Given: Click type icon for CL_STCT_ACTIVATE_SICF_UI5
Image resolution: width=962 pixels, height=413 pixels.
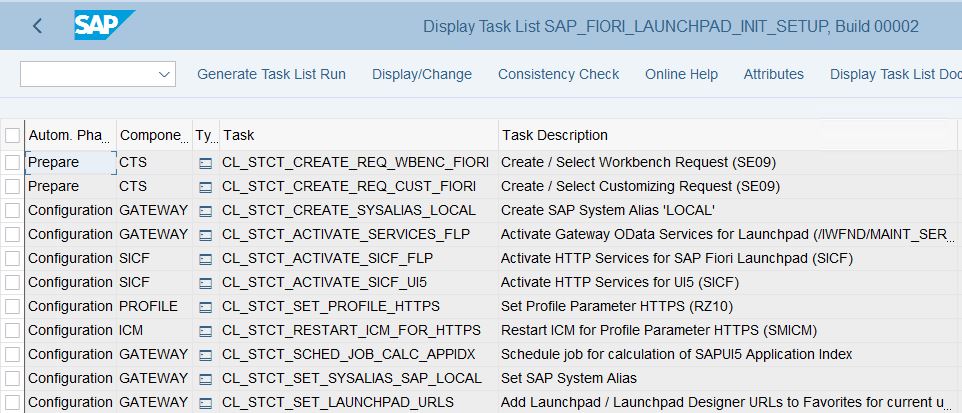Looking at the screenshot, I should point(206,284).
